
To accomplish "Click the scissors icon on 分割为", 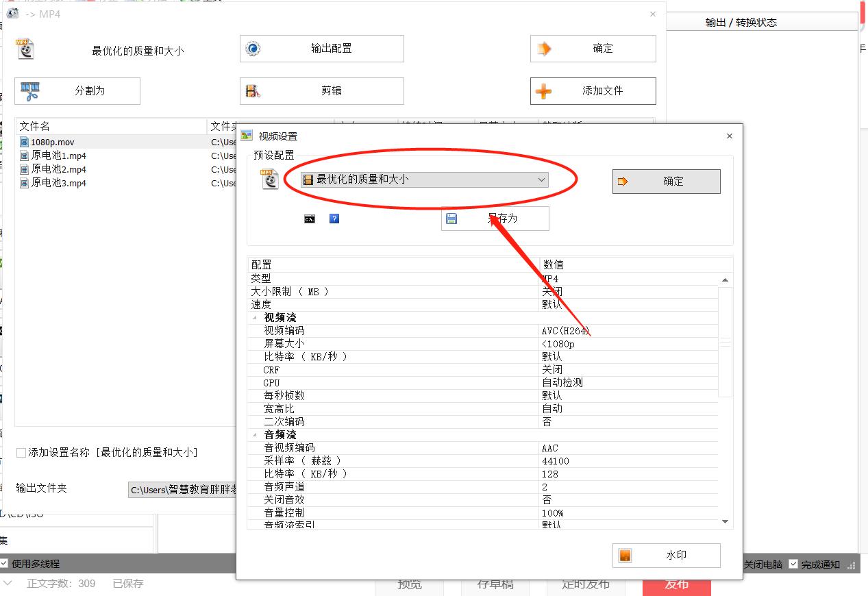I will click(x=29, y=90).
